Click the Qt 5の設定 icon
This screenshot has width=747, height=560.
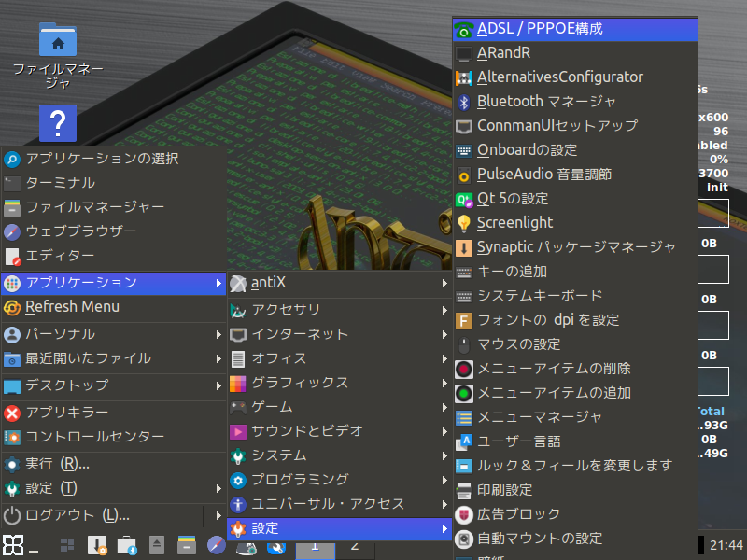point(463,199)
